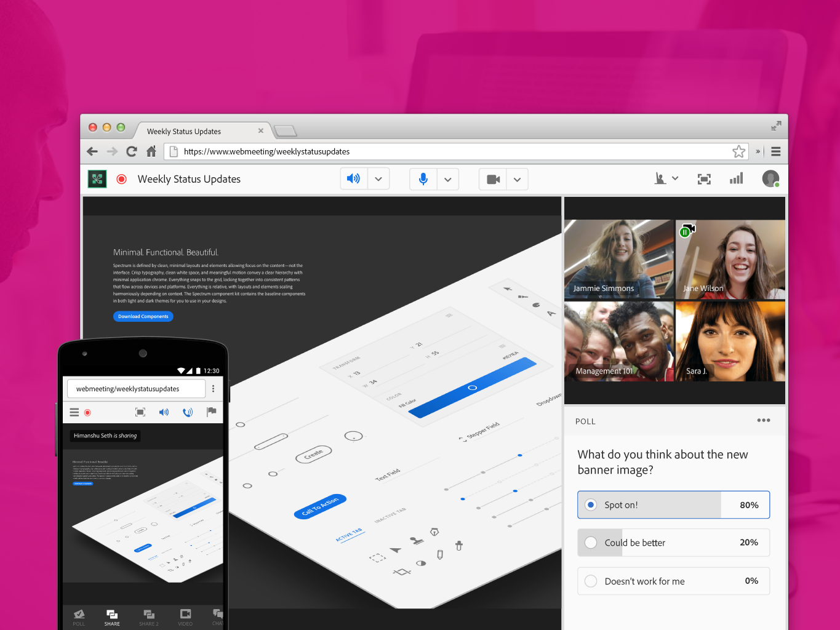This screenshot has height=630, width=840.
Task: Click phone browser address field
Action: 136,389
